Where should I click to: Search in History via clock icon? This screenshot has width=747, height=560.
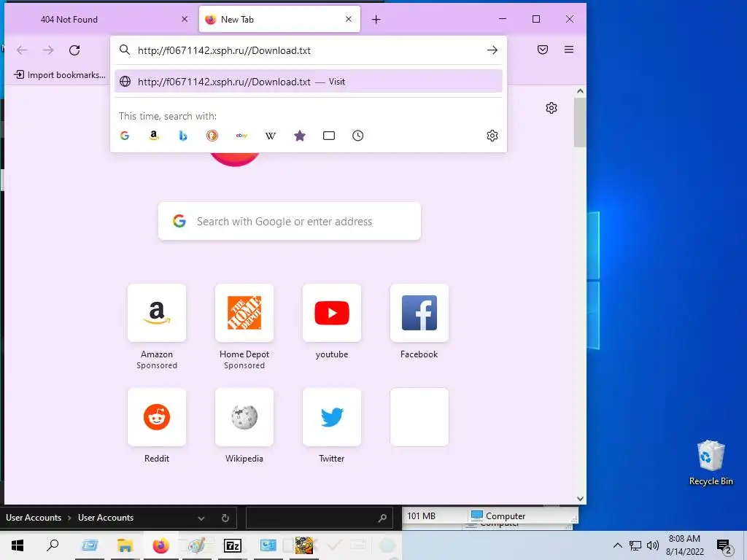point(357,136)
